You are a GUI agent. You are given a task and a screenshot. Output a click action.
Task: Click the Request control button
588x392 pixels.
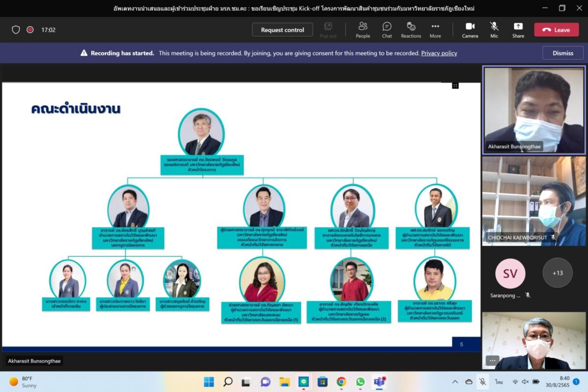tap(282, 30)
